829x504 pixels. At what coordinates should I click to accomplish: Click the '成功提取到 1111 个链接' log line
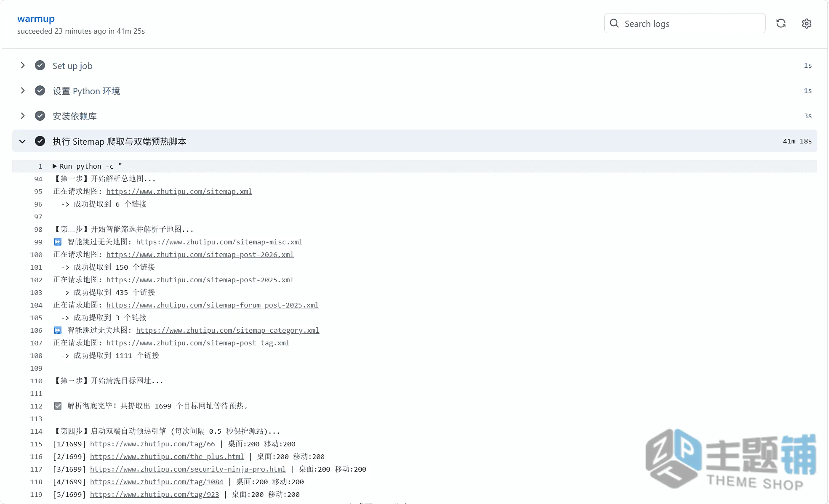(110, 355)
